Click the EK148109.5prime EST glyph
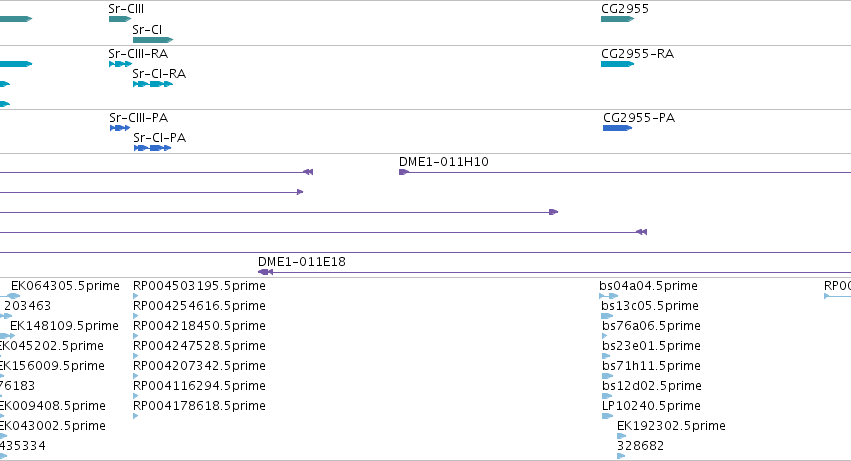The height and width of the screenshot is (461, 851). pos(8,336)
